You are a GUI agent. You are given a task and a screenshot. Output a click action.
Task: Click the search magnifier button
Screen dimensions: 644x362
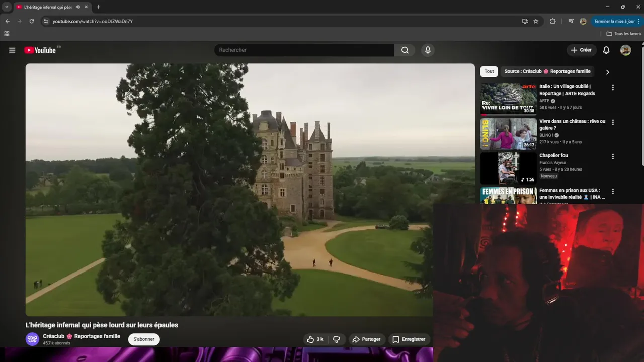pos(405,50)
